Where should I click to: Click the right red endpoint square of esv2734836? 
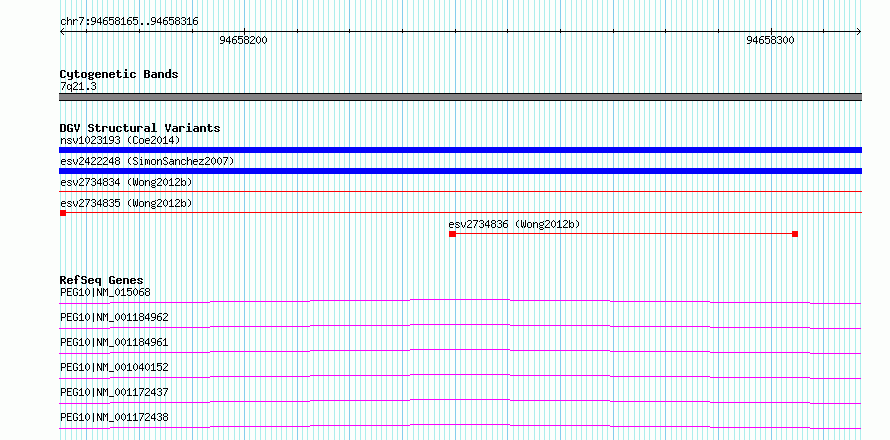(x=795, y=234)
